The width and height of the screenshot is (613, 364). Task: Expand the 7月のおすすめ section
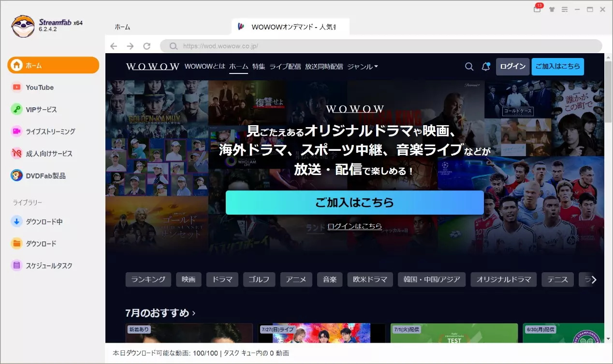tap(161, 313)
